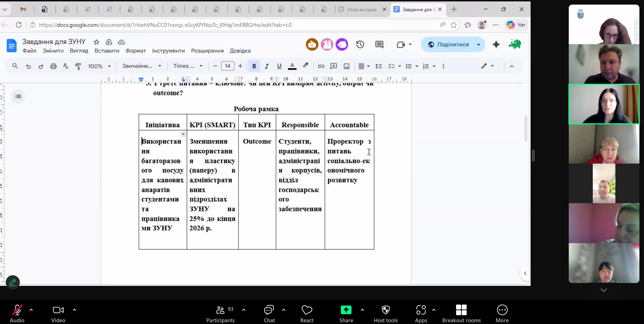
Task: Open the text color picker
Action: (292, 66)
